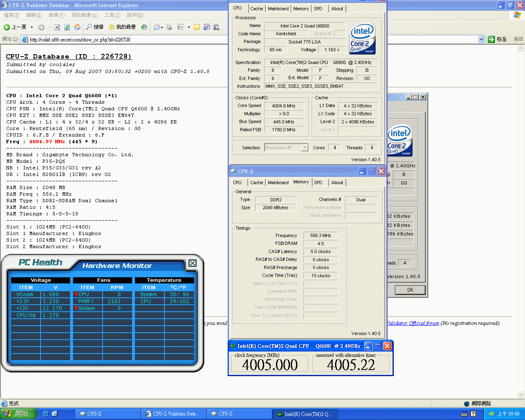Image resolution: width=525 pixels, height=420 pixels.
Task: Click the yellow note icon in IE toolbar
Action: pos(197,27)
